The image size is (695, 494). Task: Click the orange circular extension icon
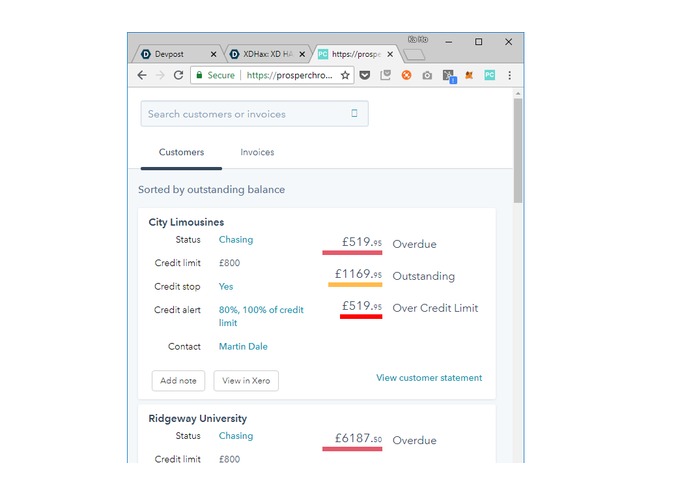point(406,75)
